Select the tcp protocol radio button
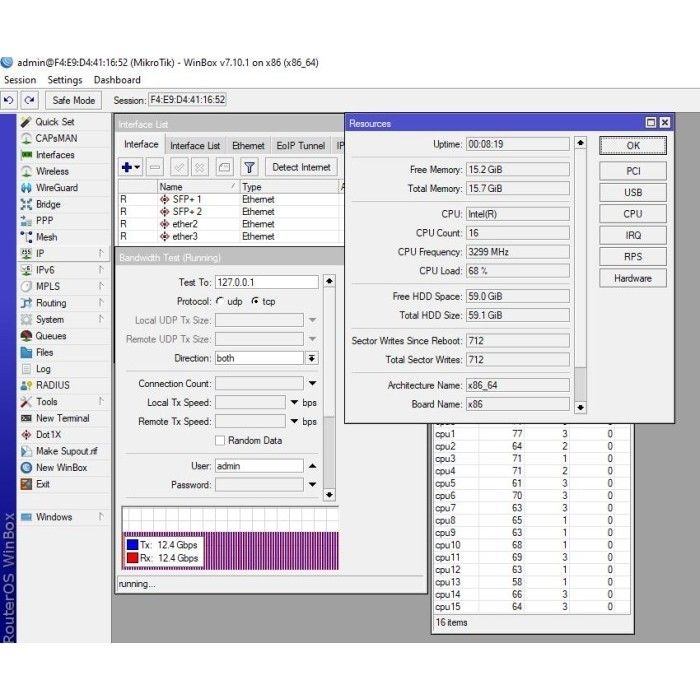This screenshot has height=700, width=700. pyautogui.click(x=255, y=301)
